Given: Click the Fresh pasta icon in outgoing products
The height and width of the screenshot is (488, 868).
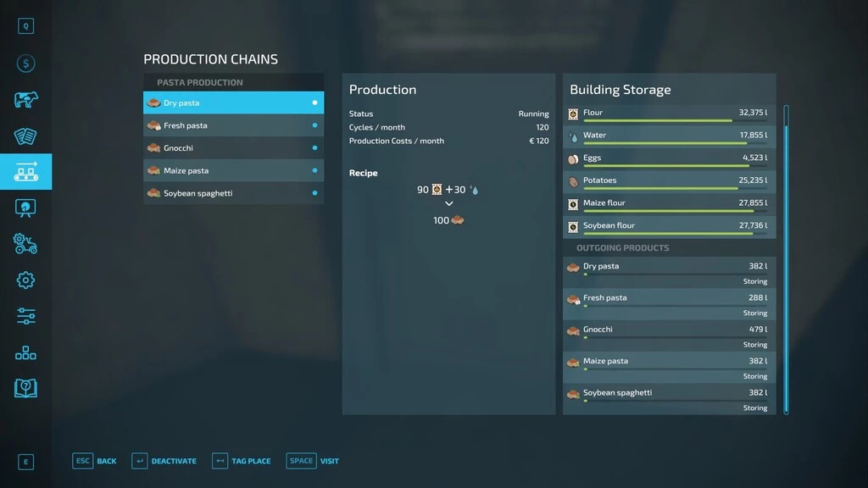Looking at the screenshot, I should tap(573, 299).
